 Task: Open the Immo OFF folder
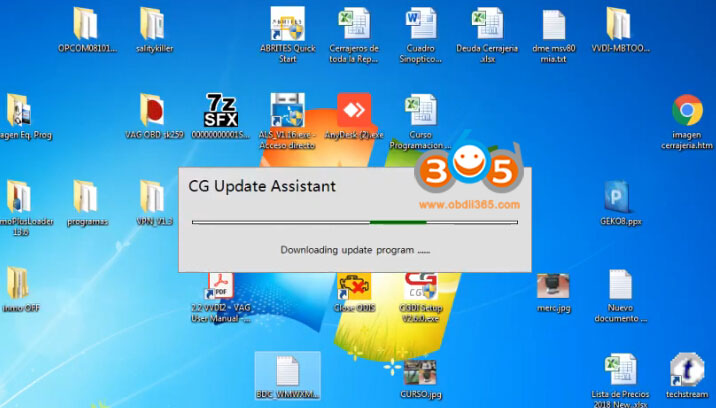[19, 283]
